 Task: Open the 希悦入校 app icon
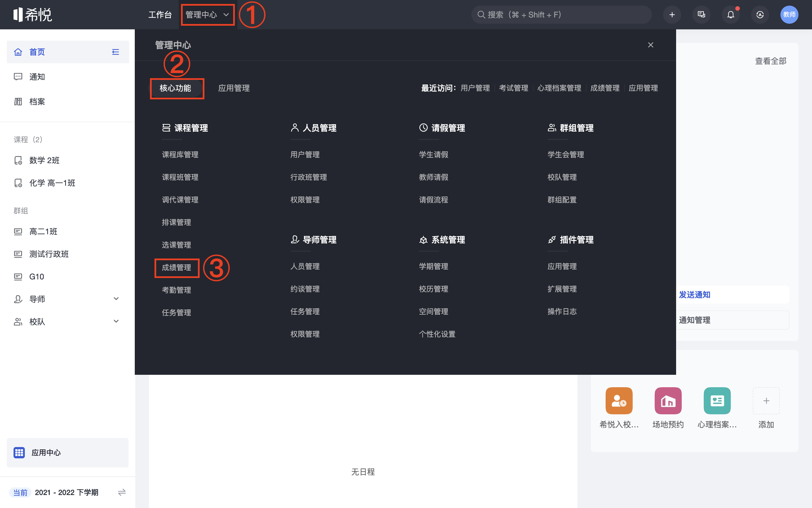click(x=619, y=400)
